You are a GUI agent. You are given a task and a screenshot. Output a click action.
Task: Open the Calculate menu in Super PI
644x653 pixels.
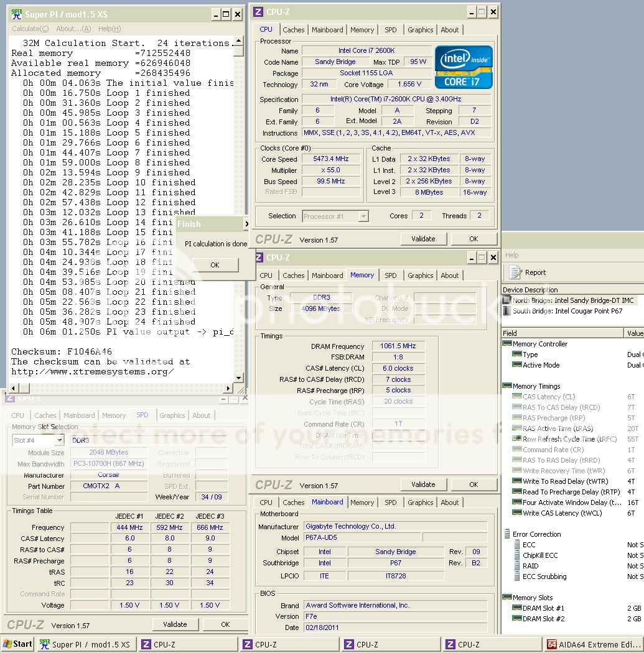tap(30, 29)
